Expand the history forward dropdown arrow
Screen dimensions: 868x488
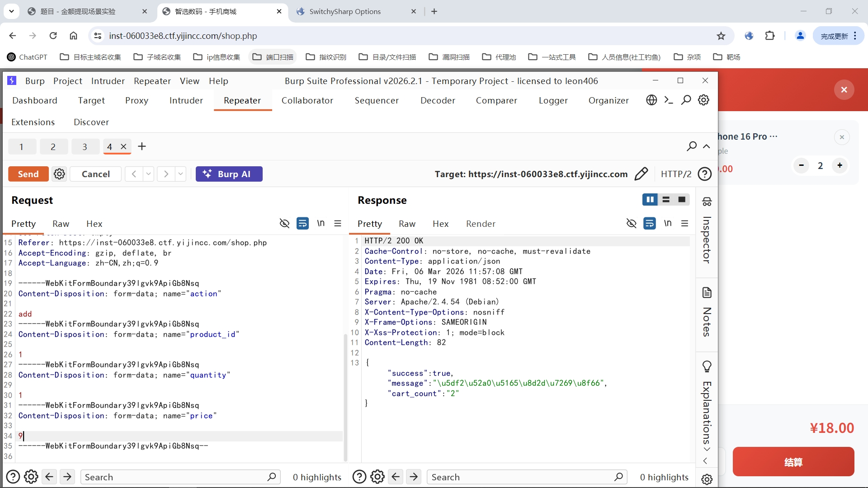pos(180,174)
